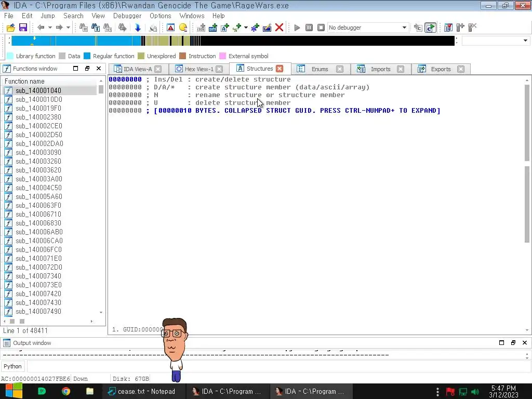Create ASCII string with the A plus icon

coord(225,28)
